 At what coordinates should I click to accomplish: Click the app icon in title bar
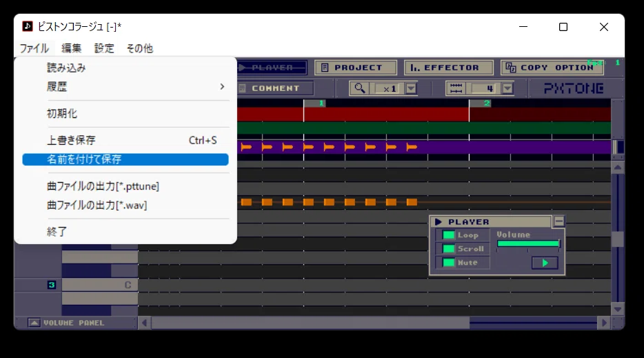pyautogui.click(x=28, y=26)
